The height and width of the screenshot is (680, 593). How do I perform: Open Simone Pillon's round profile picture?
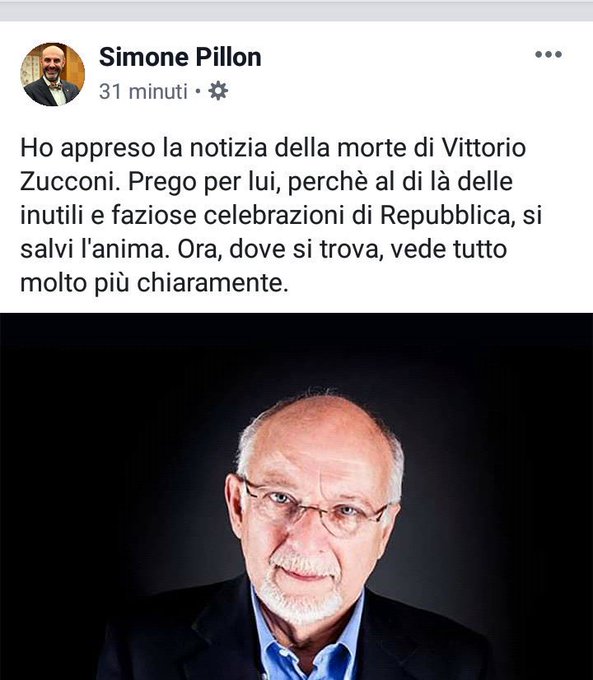[x=52, y=74]
